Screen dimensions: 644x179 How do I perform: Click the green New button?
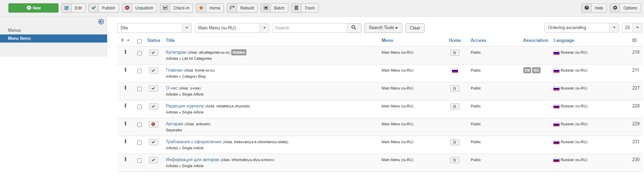click(33, 8)
